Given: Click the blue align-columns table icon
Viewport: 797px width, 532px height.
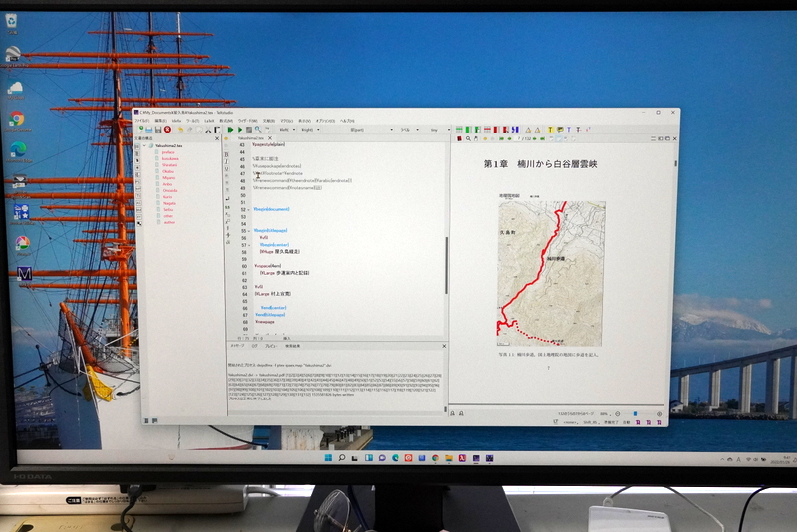Looking at the screenshot, I should 515,130.
